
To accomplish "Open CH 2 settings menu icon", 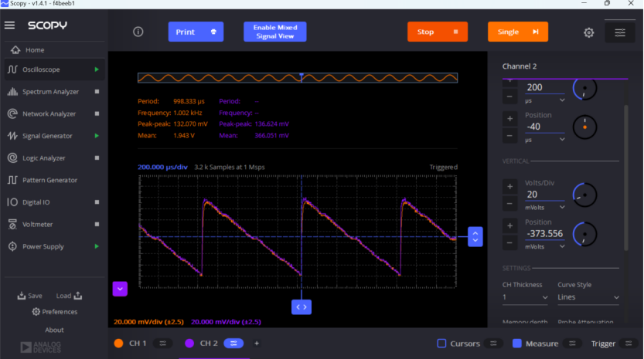I will click(x=233, y=344).
